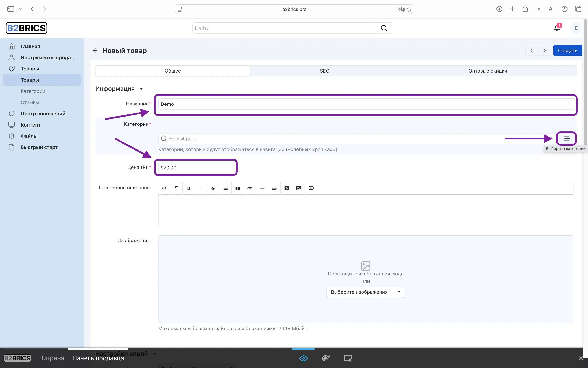
Task: Apply strikethrough formatting in editor
Action: 213,188
